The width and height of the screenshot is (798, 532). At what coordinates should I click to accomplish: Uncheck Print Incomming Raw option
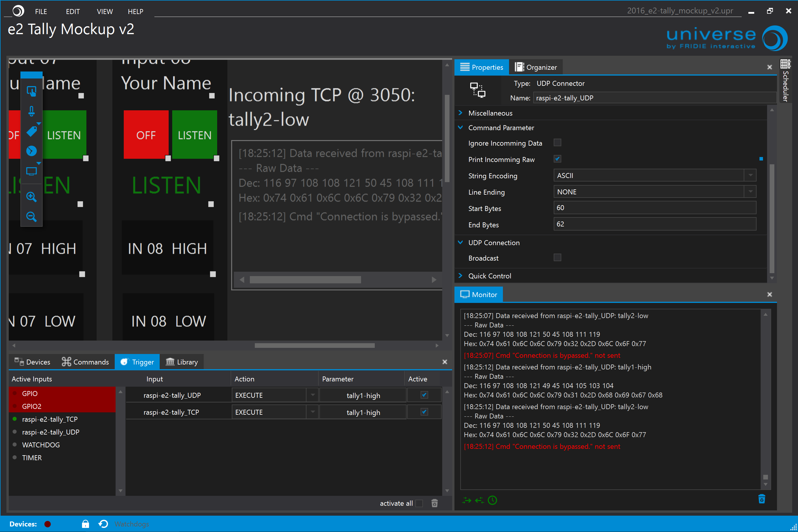[557, 159]
